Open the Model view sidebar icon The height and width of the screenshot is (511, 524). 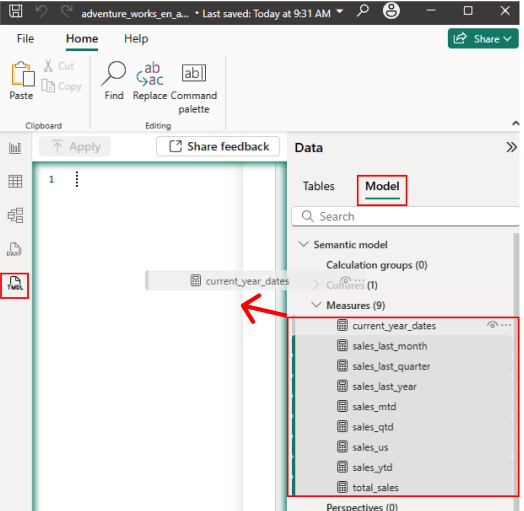(15, 215)
